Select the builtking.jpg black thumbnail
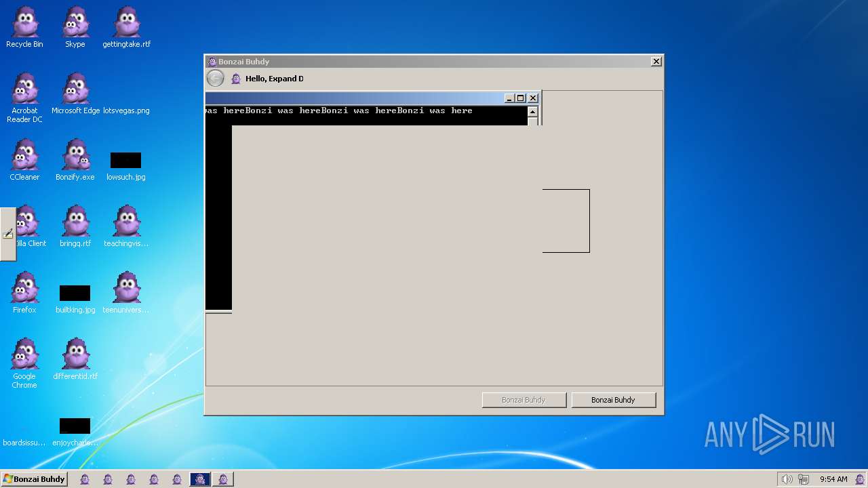The width and height of the screenshot is (868, 488). 75,293
